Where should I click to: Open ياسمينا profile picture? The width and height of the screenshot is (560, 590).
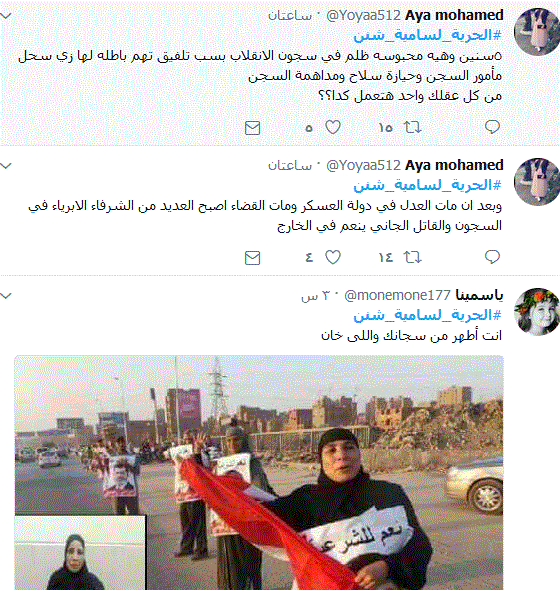click(537, 312)
